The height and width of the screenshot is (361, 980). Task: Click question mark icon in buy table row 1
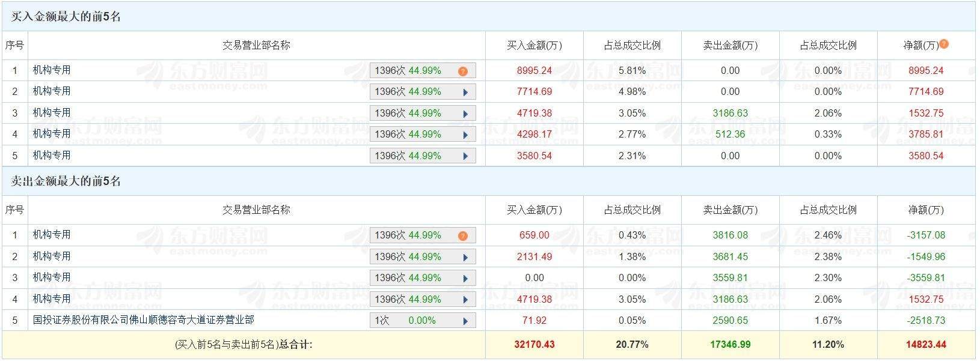462,71
